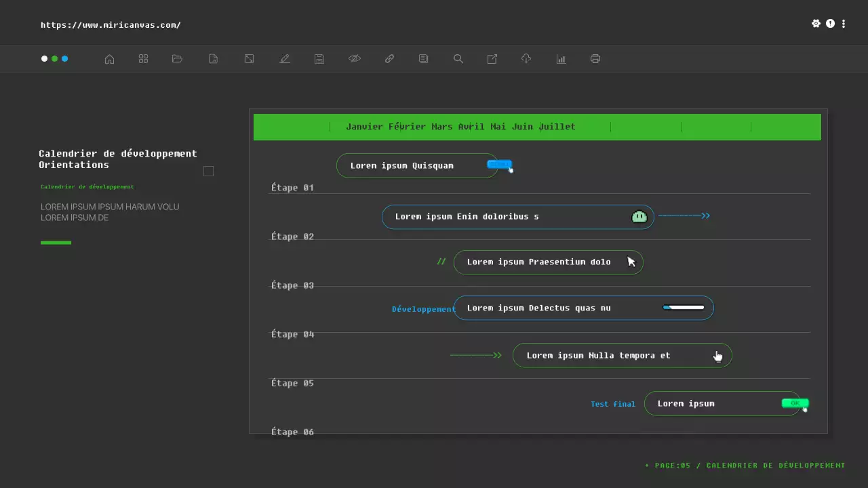Open the templates grid icon
The height and width of the screenshot is (488, 868).
tap(143, 59)
